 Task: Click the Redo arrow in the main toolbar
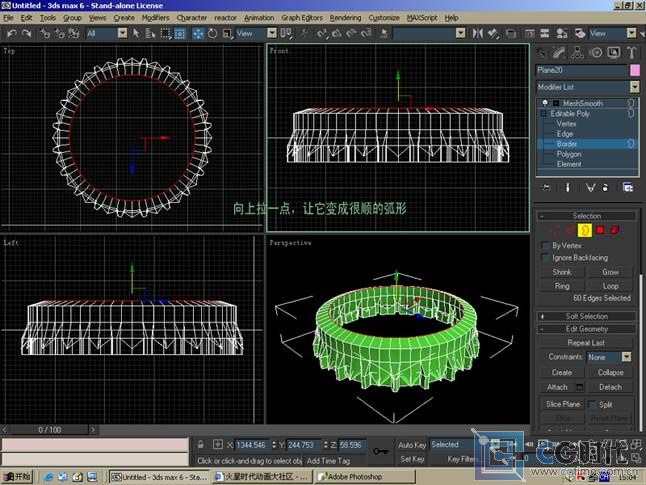point(27,33)
